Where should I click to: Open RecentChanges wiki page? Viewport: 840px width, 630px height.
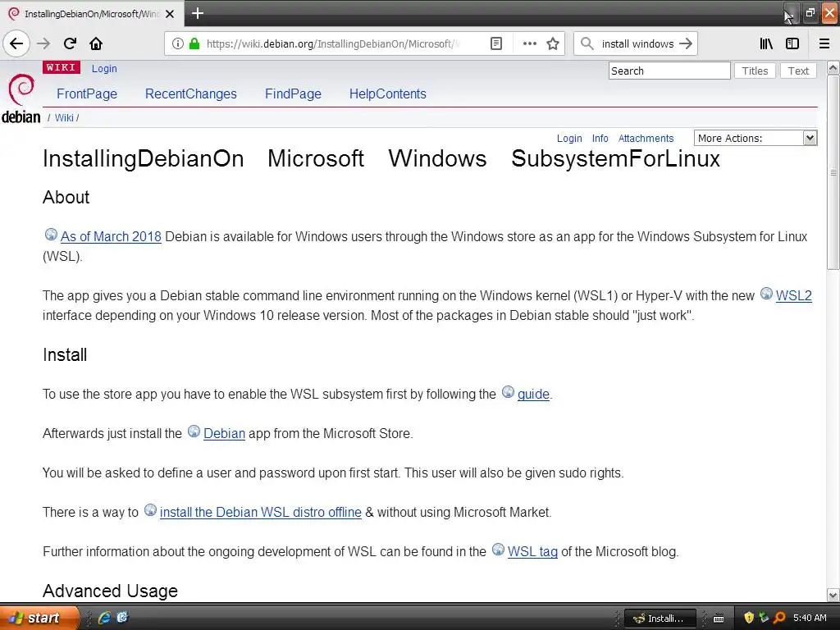(x=190, y=94)
